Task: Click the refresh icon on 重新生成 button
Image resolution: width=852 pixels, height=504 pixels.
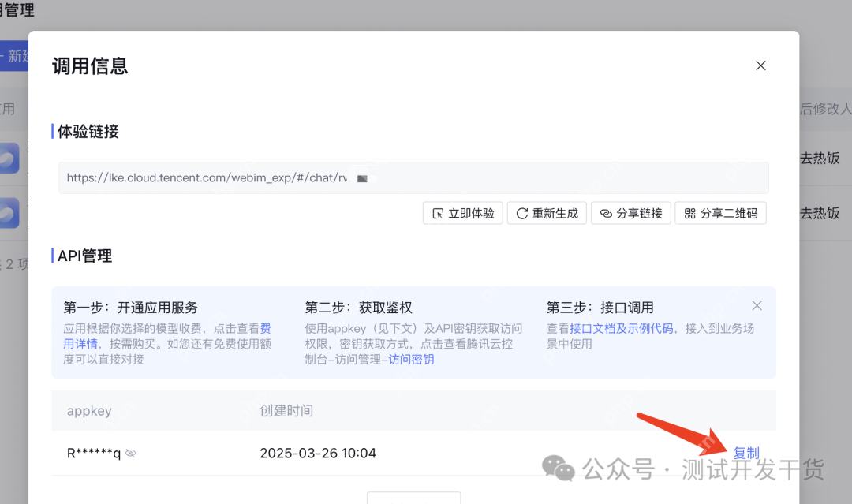Action: pos(521,213)
